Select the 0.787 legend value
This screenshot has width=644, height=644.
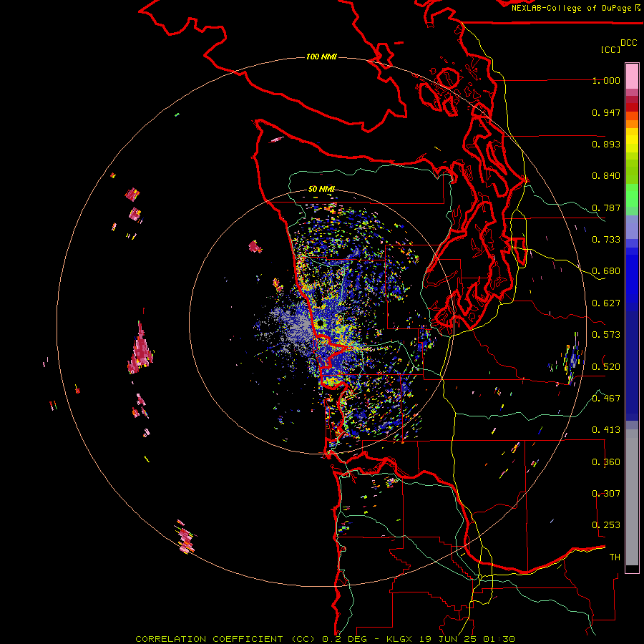click(x=606, y=208)
